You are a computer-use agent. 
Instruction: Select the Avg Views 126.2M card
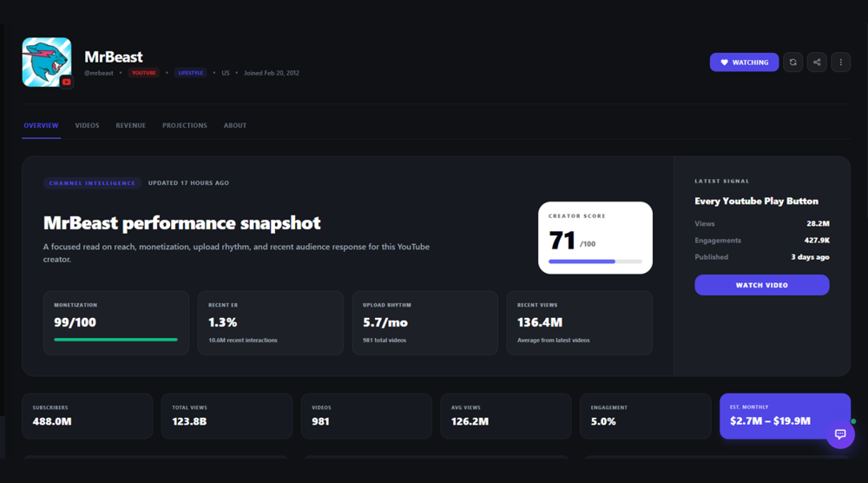coord(506,416)
